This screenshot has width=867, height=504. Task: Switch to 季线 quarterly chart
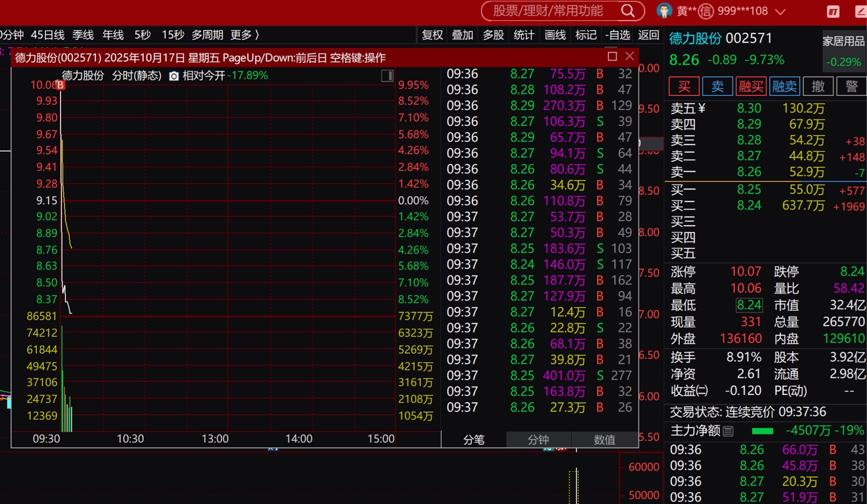[83, 35]
